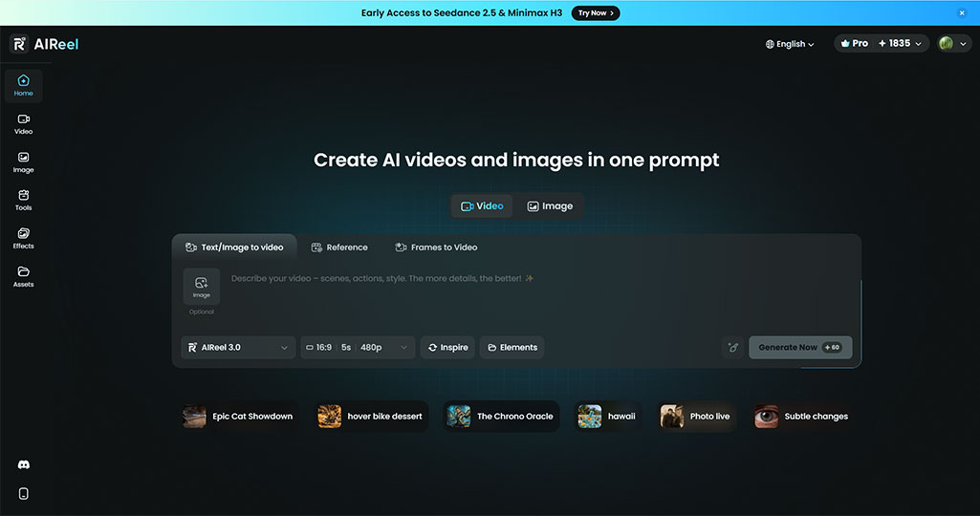The height and width of the screenshot is (516, 980).
Task: Open the Effects section in the sidebar
Action: [23, 239]
